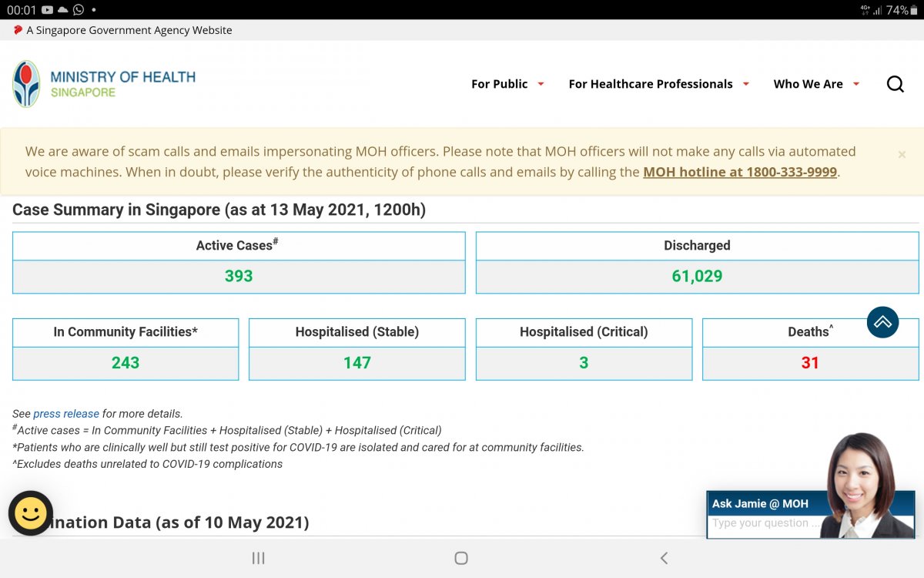Follow the press release link

[66, 414]
